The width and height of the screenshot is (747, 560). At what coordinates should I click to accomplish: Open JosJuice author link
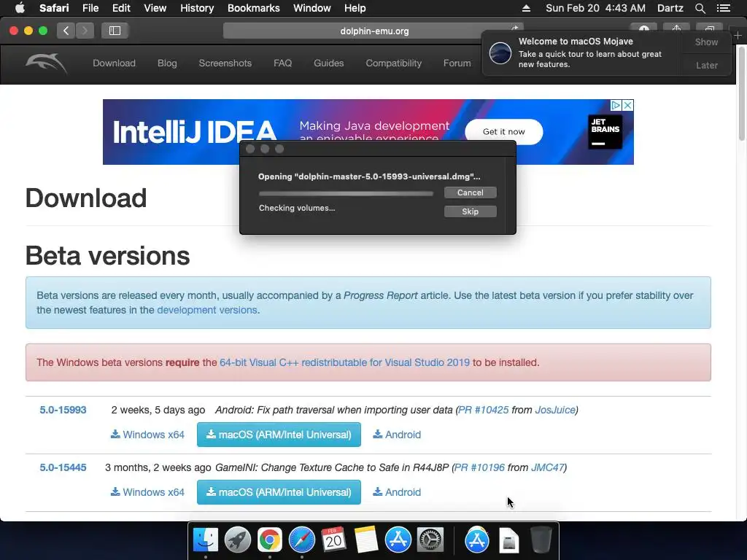[555, 410]
